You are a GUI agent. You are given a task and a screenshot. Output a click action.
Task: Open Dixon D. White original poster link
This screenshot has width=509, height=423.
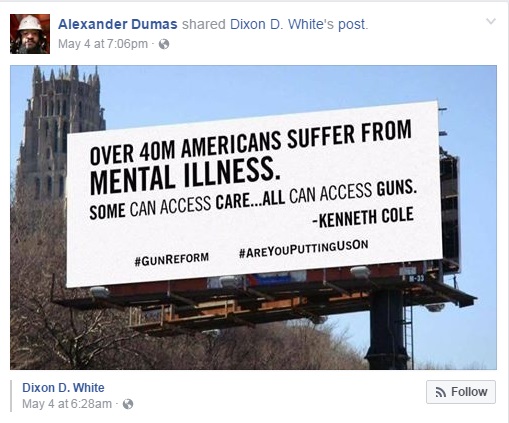click(63, 388)
